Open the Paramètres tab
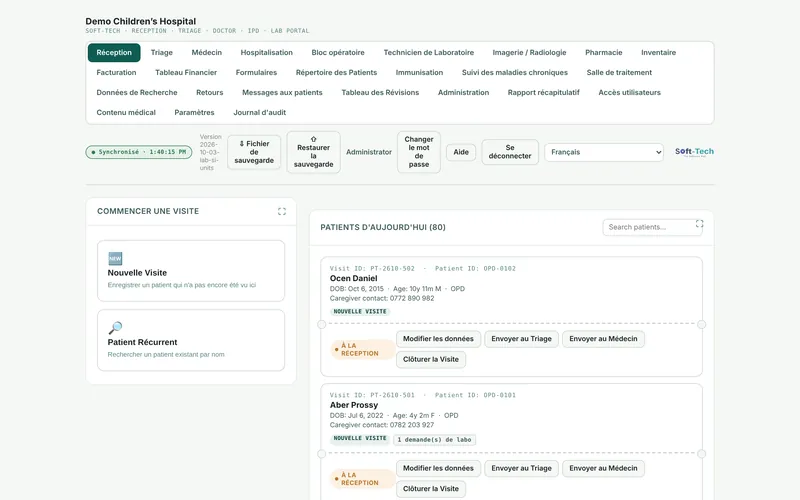The width and height of the screenshot is (800, 500). [194, 112]
